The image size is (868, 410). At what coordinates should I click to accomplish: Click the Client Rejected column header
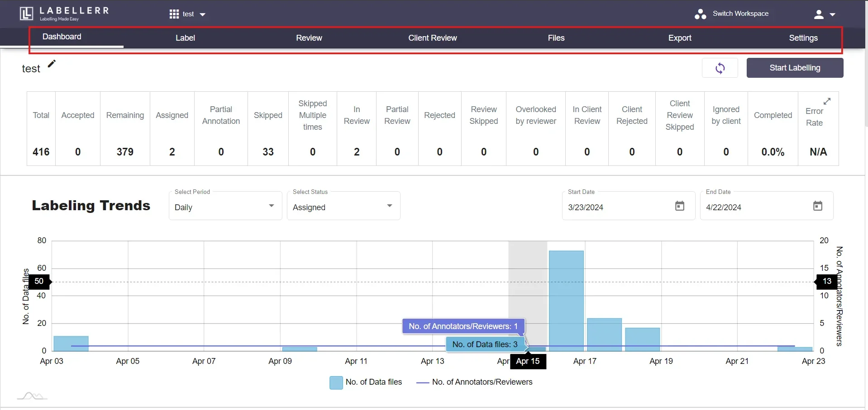[632, 115]
